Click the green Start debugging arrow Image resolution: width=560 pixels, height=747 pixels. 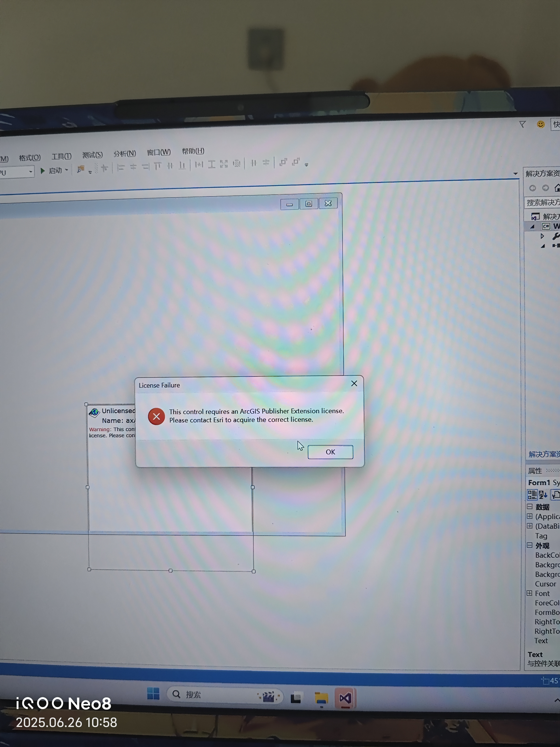click(x=43, y=171)
